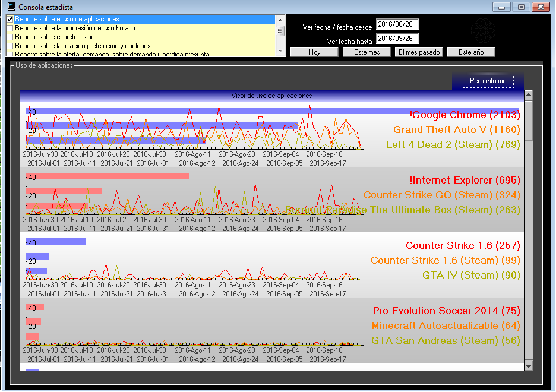
Task: Set range with Este año button
Action: tap(471, 52)
